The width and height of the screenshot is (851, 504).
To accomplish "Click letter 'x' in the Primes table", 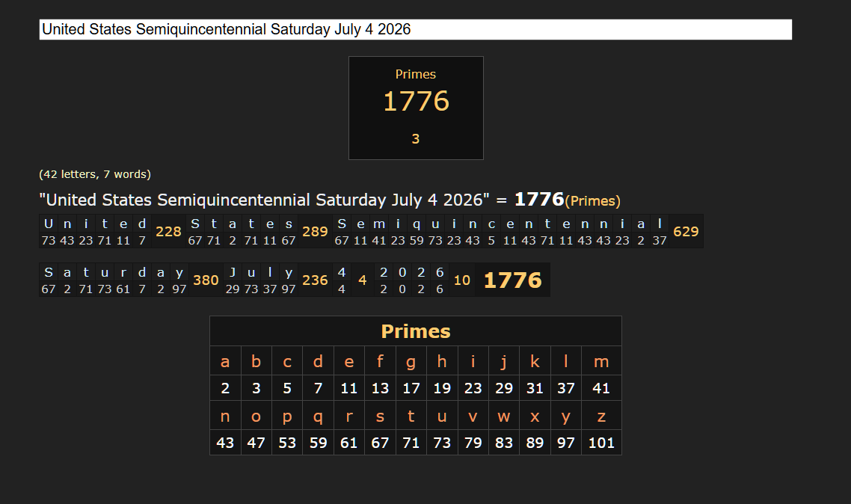I will [x=535, y=416].
